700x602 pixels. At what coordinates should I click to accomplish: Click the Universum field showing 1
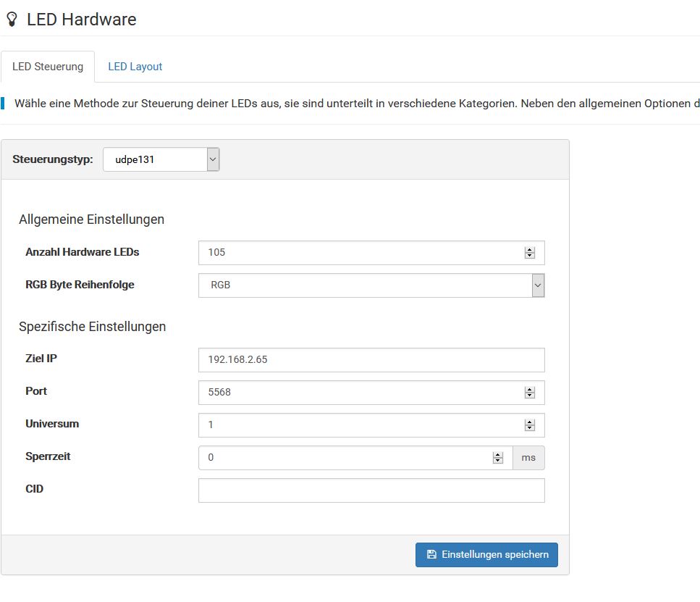pyautogui.click(x=371, y=425)
